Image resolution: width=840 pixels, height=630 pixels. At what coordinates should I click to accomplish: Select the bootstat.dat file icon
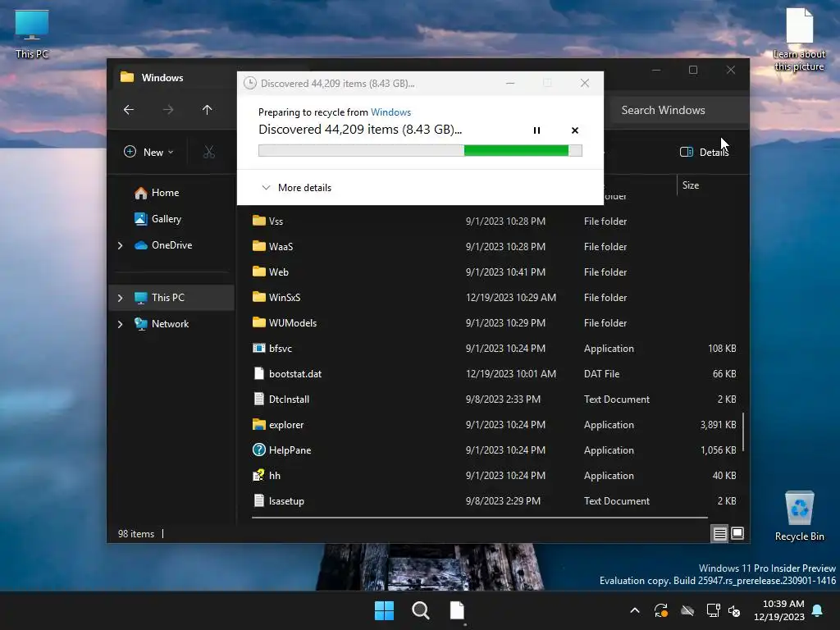[259, 373]
